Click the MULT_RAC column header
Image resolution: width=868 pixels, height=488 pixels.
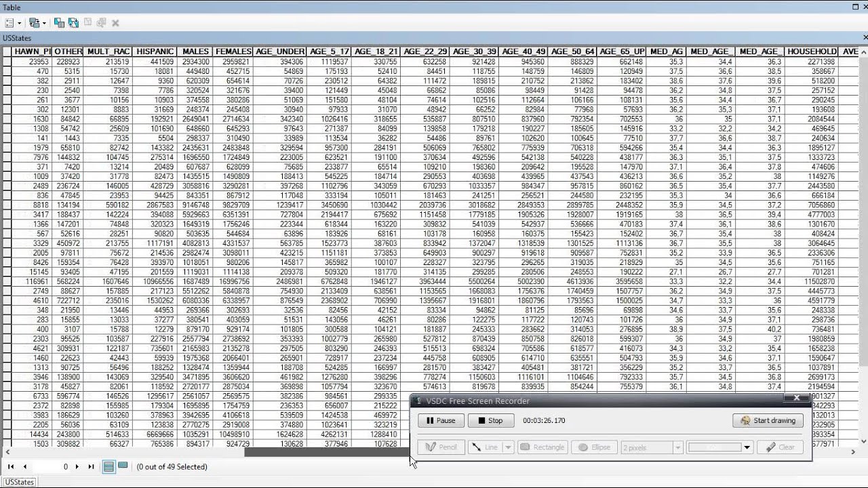[x=108, y=52]
